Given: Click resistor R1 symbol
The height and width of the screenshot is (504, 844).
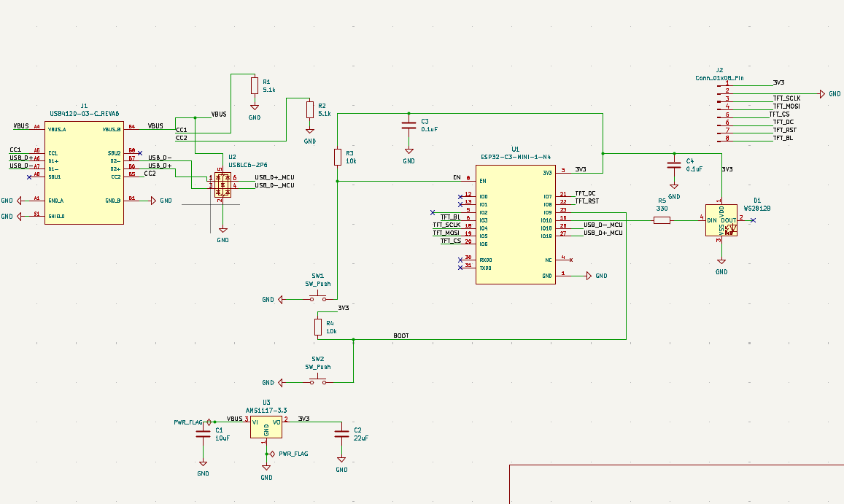Looking at the screenshot, I should [x=255, y=85].
